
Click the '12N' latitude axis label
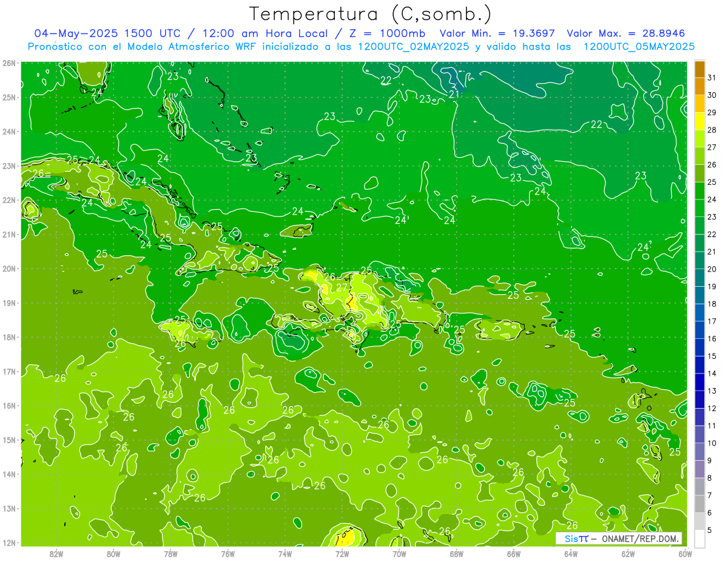[9, 543]
